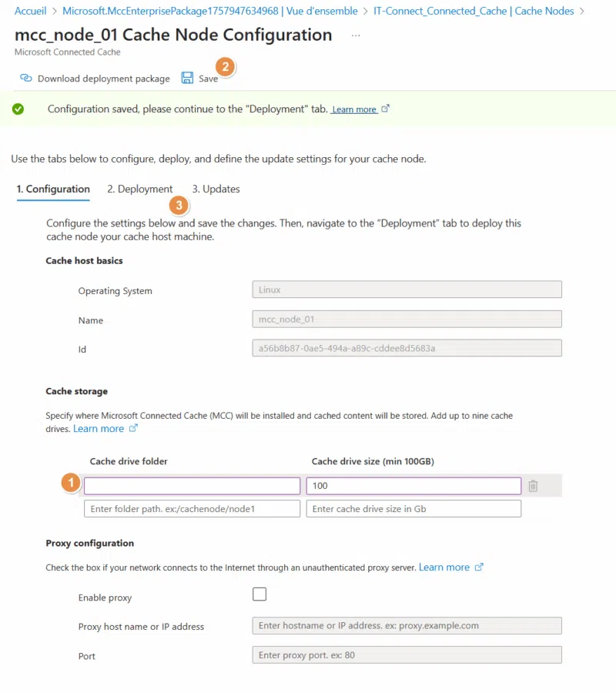The width and height of the screenshot is (616, 693).
Task: Switch to the 2. Deployment tab
Action: click(x=139, y=189)
